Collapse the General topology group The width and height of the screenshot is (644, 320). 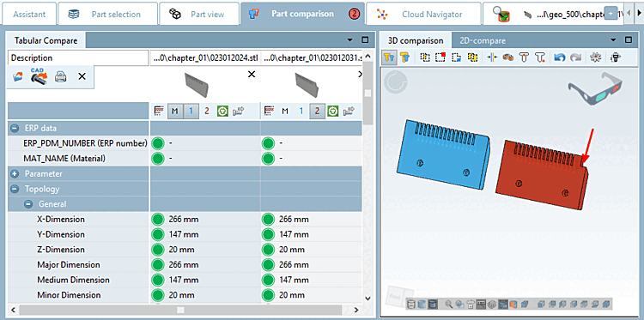tap(28, 204)
